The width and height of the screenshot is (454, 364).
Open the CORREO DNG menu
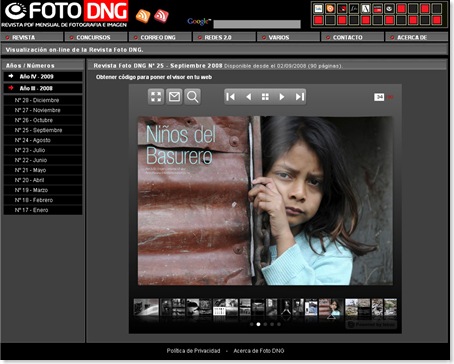point(160,37)
